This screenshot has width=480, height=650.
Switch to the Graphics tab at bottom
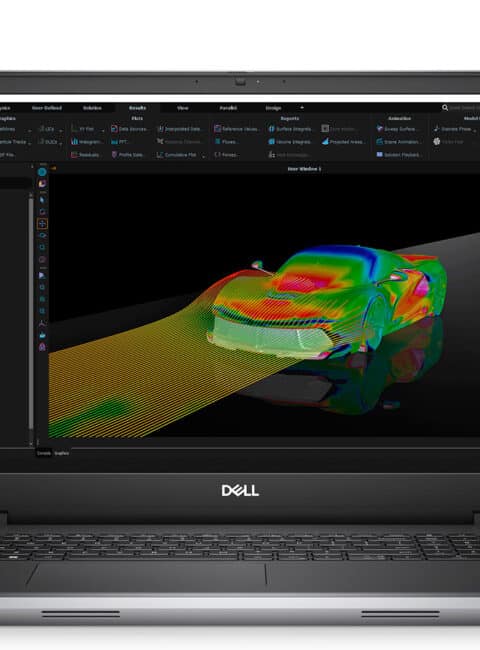click(x=61, y=453)
